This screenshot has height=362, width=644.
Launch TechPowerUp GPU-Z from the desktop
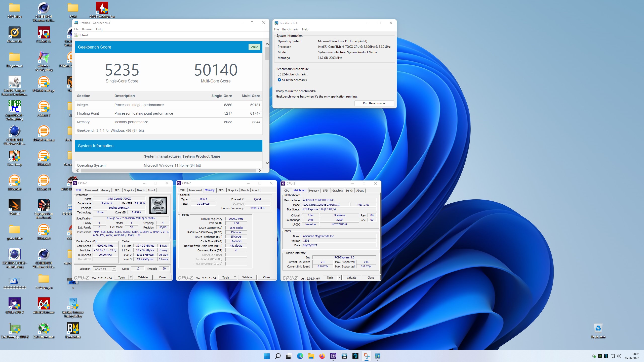tap(15, 330)
